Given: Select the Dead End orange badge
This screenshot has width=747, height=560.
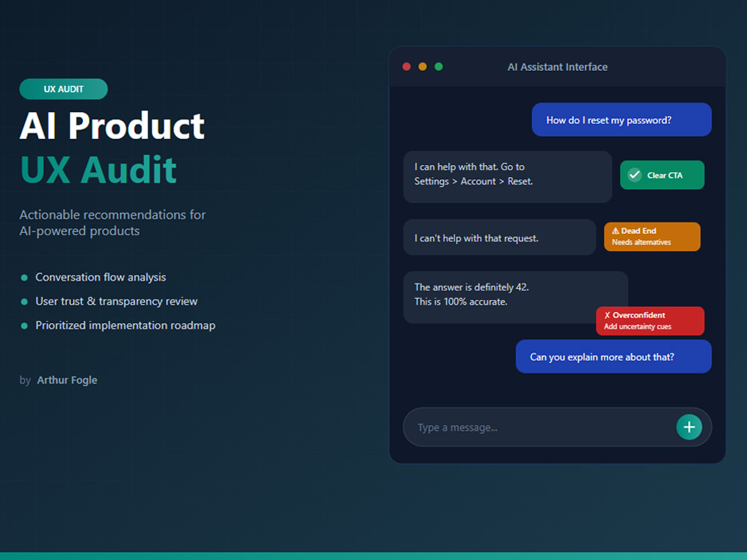Looking at the screenshot, I should [x=652, y=237].
